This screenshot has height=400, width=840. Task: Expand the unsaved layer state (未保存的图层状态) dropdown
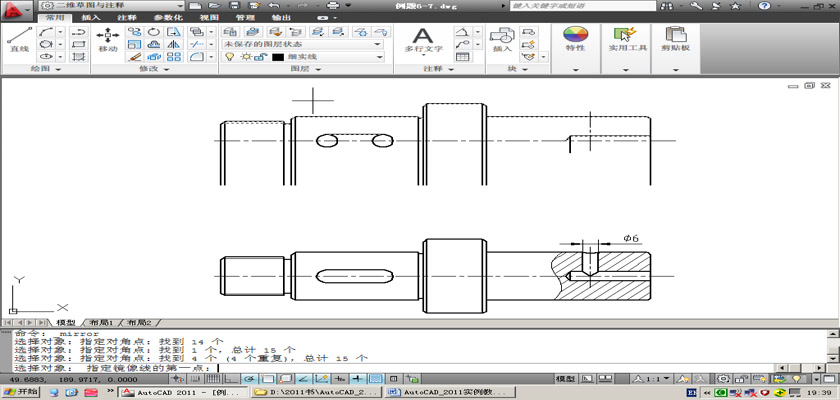tap(378, 44)
